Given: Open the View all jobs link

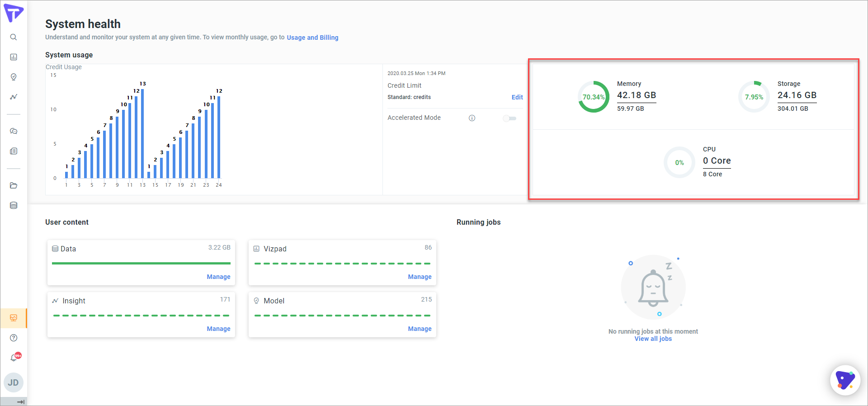Looking at the screenshot, I should 653,339.
